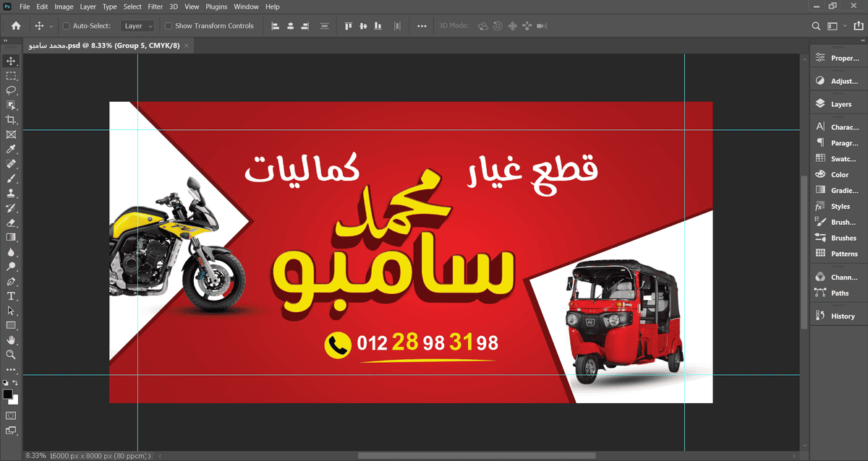Open the History panel

838,316
